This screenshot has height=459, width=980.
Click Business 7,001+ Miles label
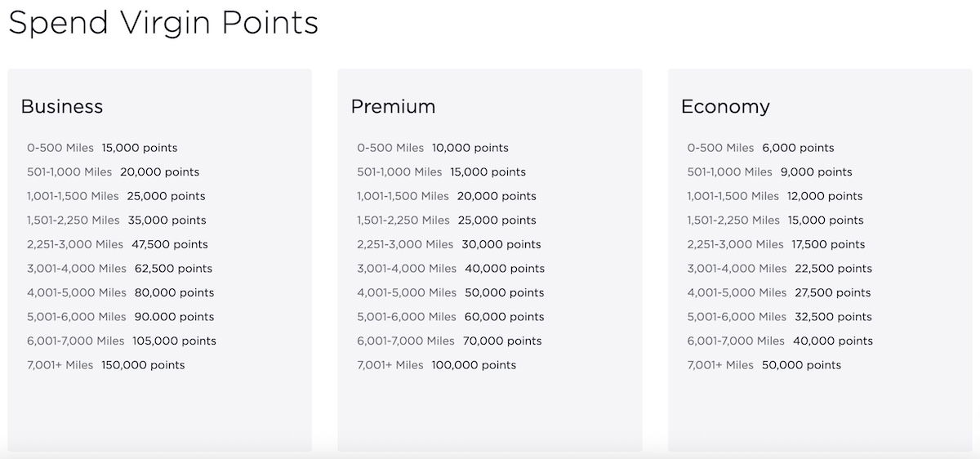point(60,365)
